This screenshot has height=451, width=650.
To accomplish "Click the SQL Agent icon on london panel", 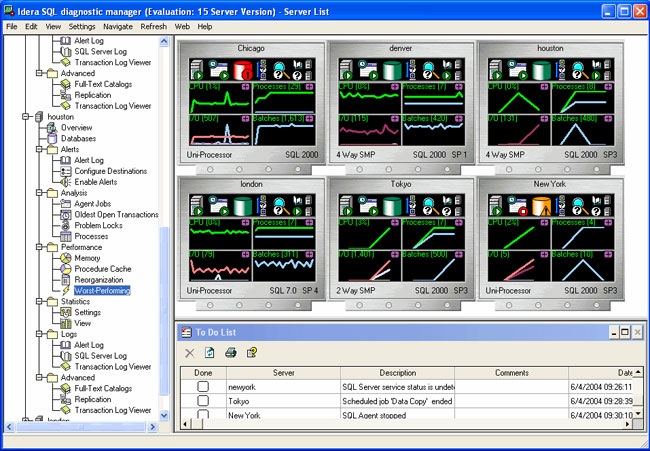I will [x=219, y=206].
